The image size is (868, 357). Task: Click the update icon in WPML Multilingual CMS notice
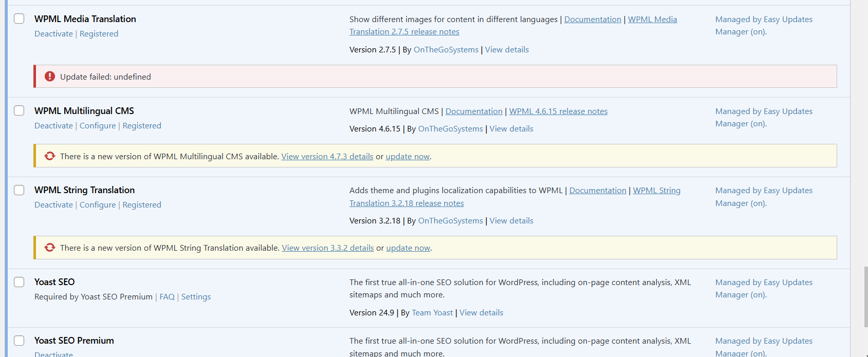[x=50, y=156]
